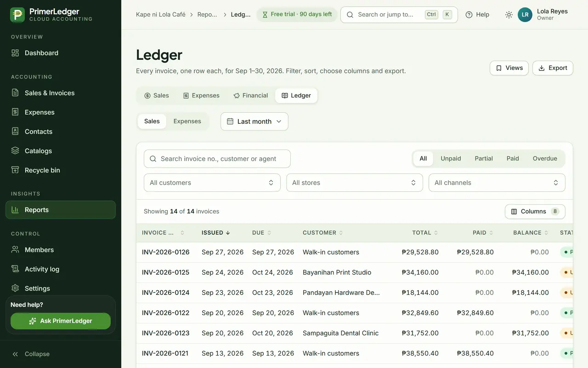Toggle ledger to Sales segment
This screenshot has height=368, width=588.
[x=152, y=121]
